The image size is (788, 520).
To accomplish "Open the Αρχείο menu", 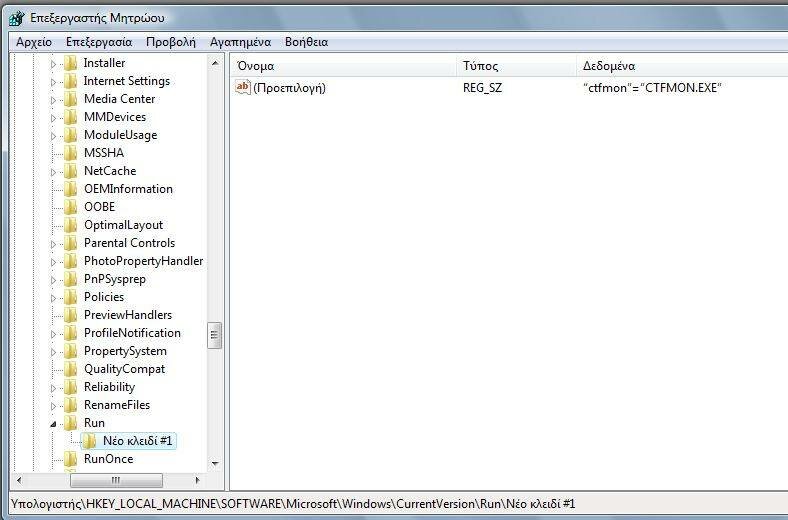I will tap(34, 42).
